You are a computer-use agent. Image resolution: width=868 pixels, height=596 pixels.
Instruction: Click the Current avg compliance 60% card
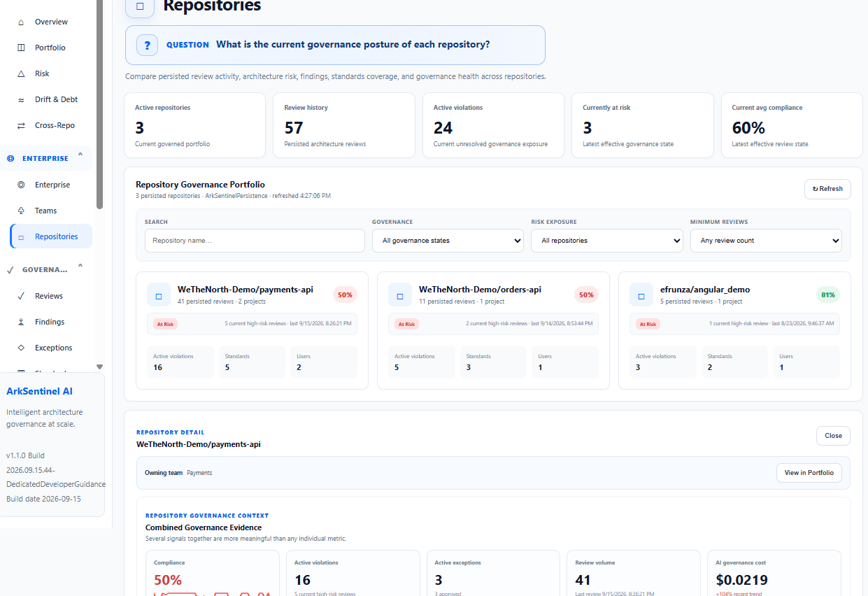(792, 125)
